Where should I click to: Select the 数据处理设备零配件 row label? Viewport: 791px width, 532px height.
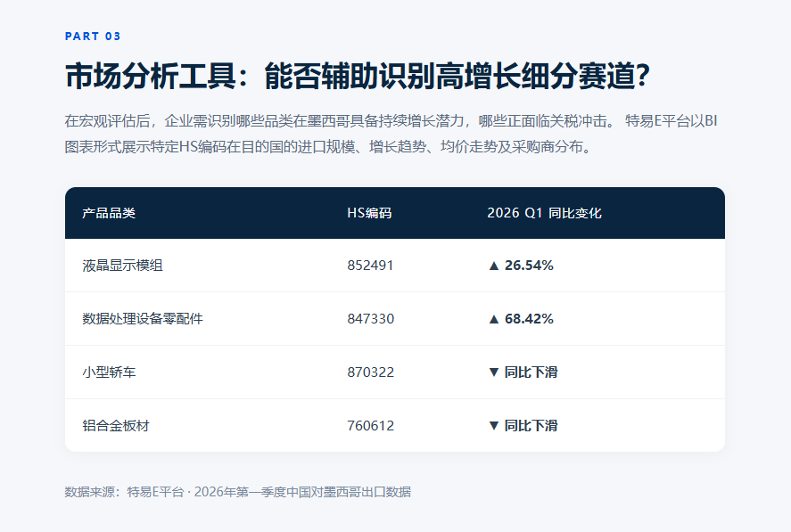(x=143, y=319)
